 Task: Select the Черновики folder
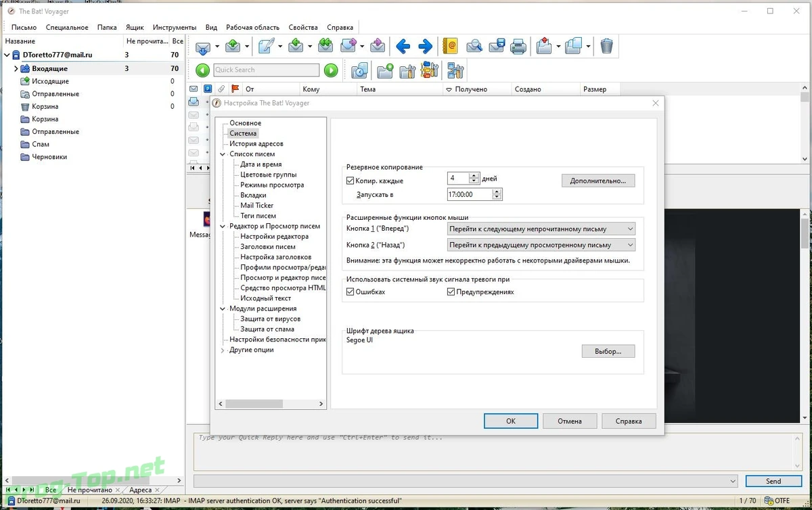[49, 157]
